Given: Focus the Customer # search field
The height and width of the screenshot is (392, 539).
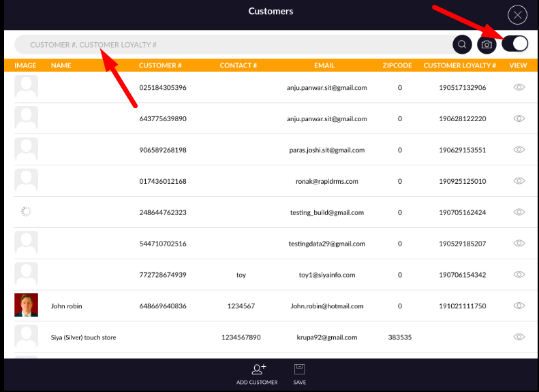Looking at the screenshot, I should click(232, 45).
